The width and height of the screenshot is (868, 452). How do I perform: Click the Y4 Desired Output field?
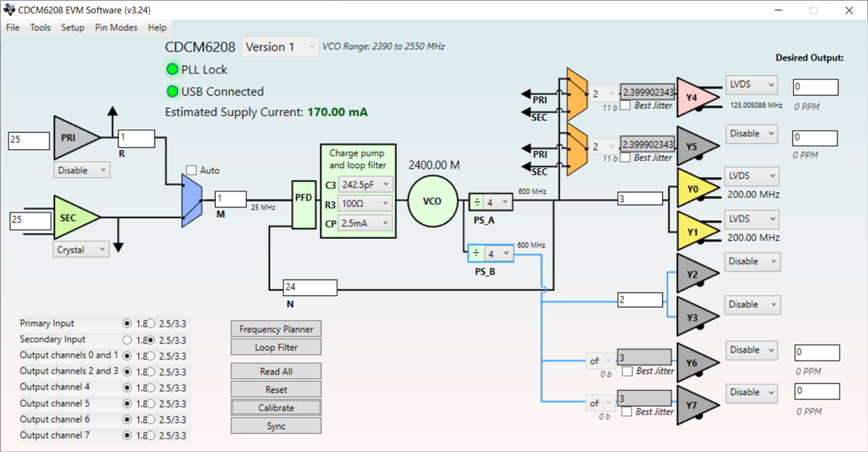(x=815, y=87)
